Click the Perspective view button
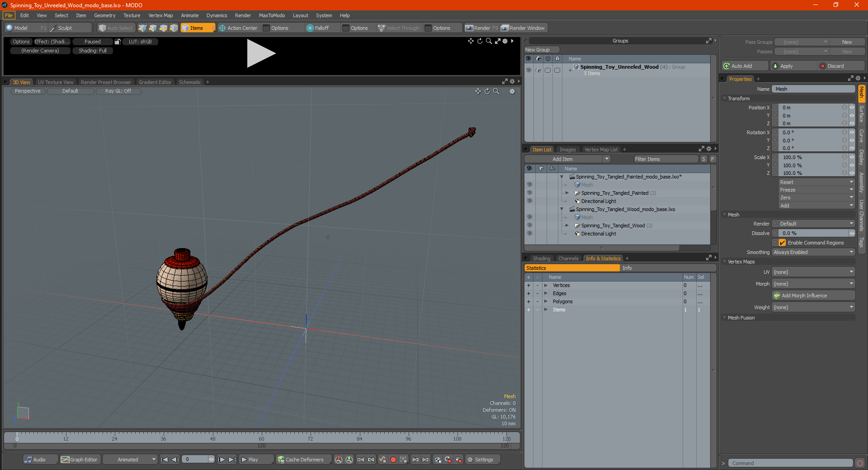Screen dimensions: 868x470 [x=28, y=91]
